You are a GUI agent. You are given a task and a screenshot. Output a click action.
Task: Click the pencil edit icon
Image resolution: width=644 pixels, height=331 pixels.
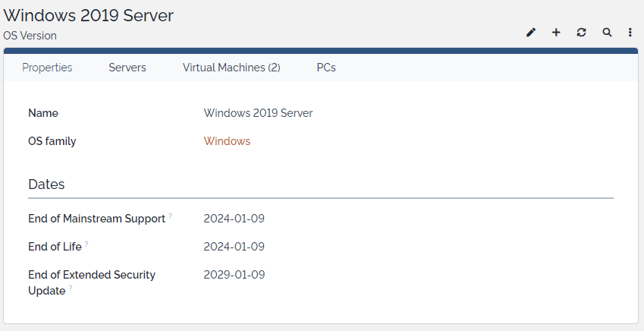click(531, 33)
